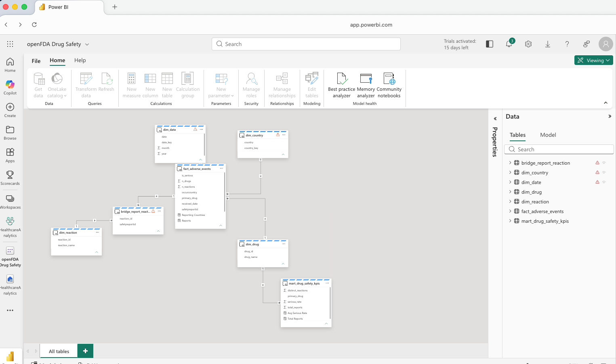Open Best practice analyzer
The width and height of the screenshot is (616, 364).
341,85
